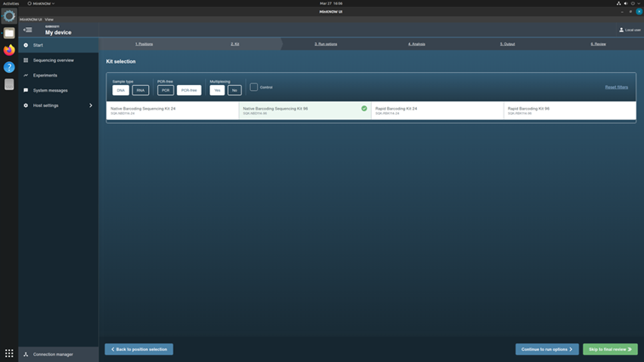Toggle the multiplexing Yes filter
The width and height of the screenshot is (644, 362).
coord(217,90)
